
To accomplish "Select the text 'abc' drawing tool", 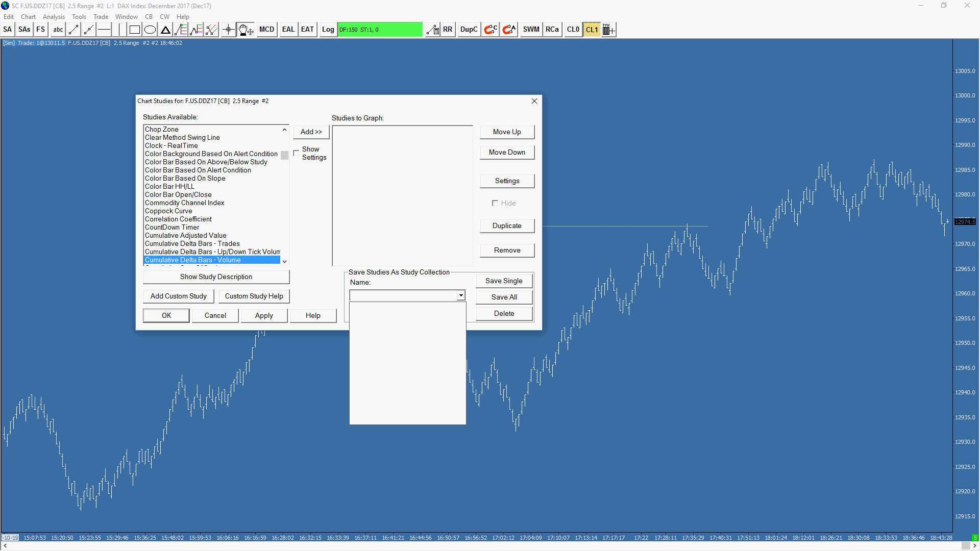I will 58,30.
